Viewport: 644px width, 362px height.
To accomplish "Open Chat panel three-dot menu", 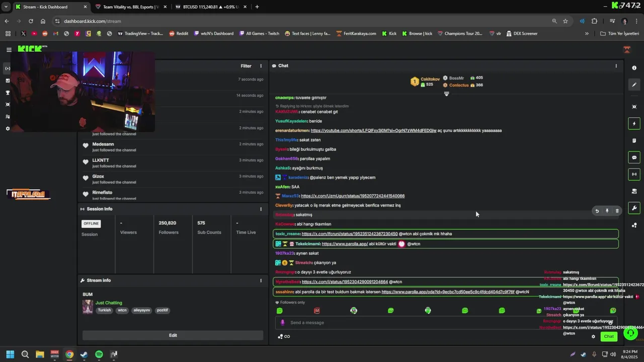I will pos(616,66).
